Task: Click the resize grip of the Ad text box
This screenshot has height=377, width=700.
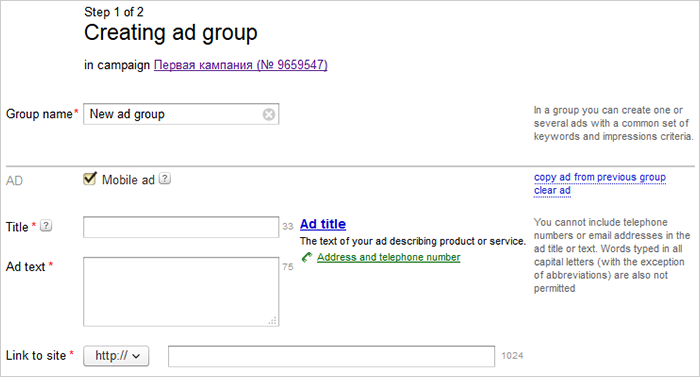Action: click(x=273, y=321)
